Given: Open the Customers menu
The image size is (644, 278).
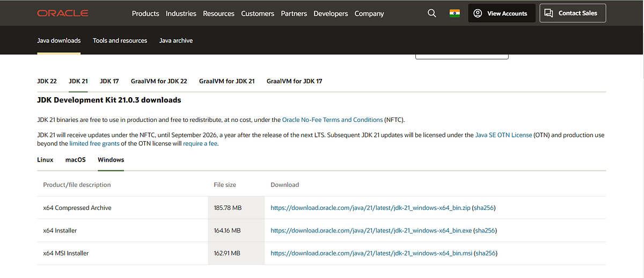Looking at the screenshot, I should pos(258,13).
